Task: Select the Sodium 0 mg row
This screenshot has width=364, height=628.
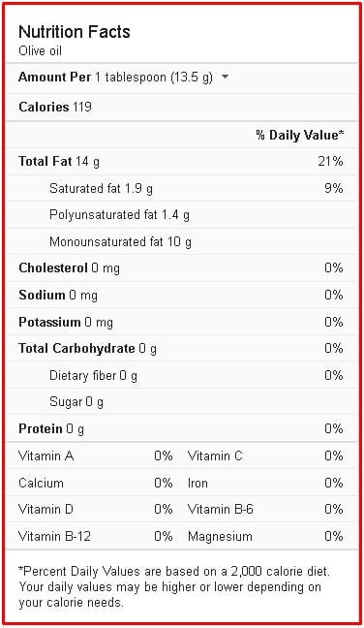Action: point(182,296)
